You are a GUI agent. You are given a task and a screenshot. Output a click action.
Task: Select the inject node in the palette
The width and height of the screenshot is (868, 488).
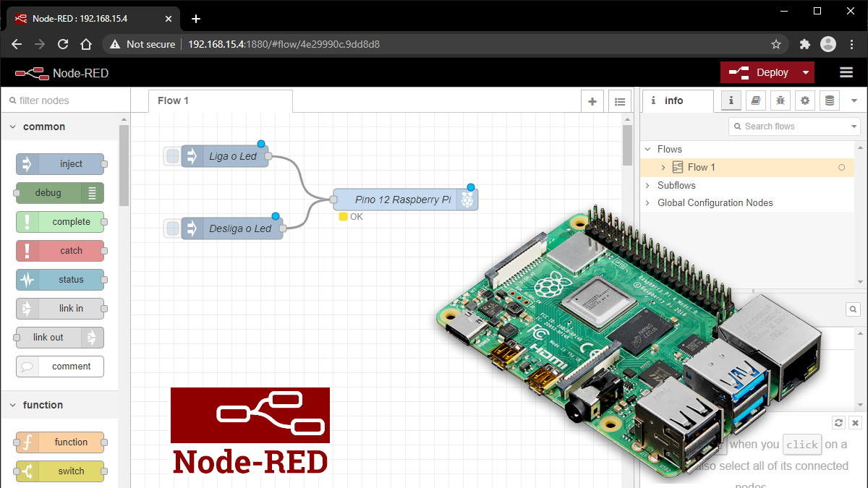point(60,164)
